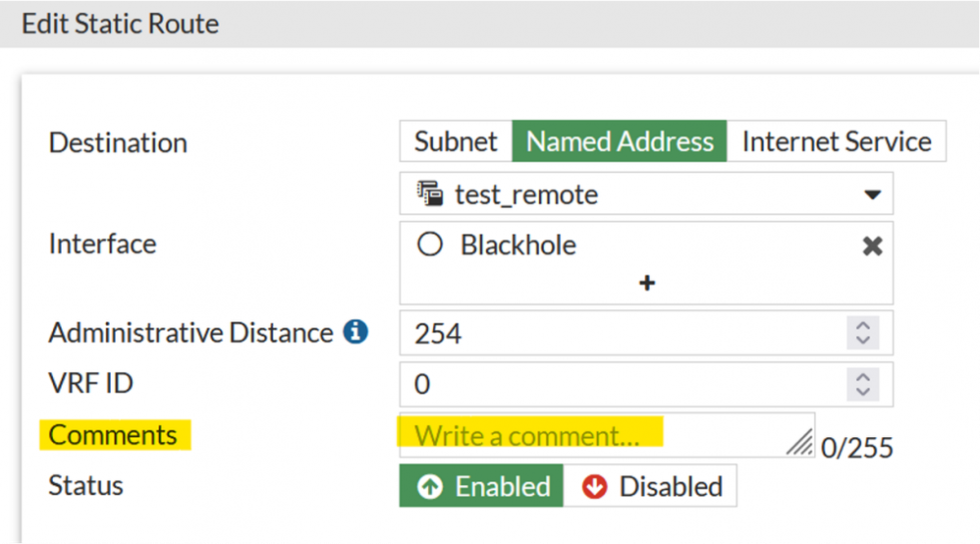Image resolution: width=980 pixels, height=544 pixels.
Task: Set Status to Disabled
Action: 650,487
